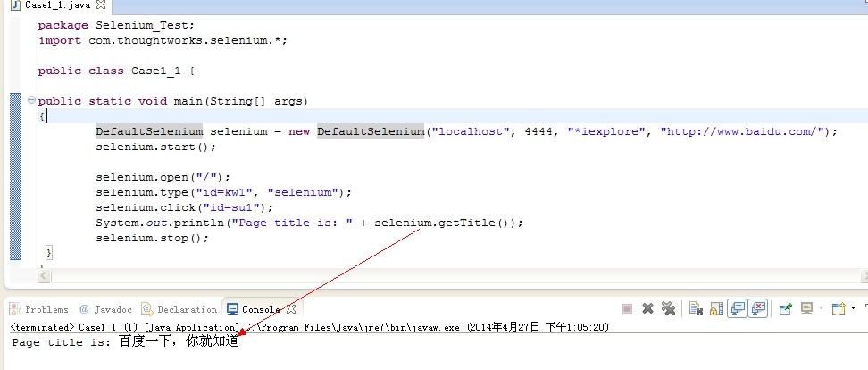Viewport: 868px width, 370px height.
Task: Click on 'package Selenium_Test;' line
Action: (116, 26)
